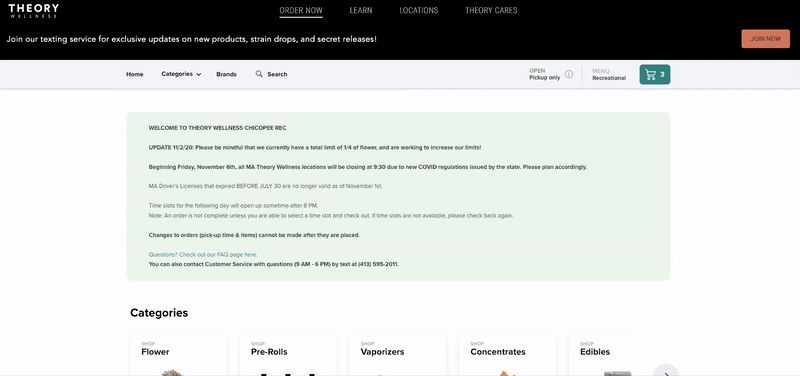This screenshot has width=800, height=376.
Task: Open the THEORY CARES menu item
Action: 491,10
